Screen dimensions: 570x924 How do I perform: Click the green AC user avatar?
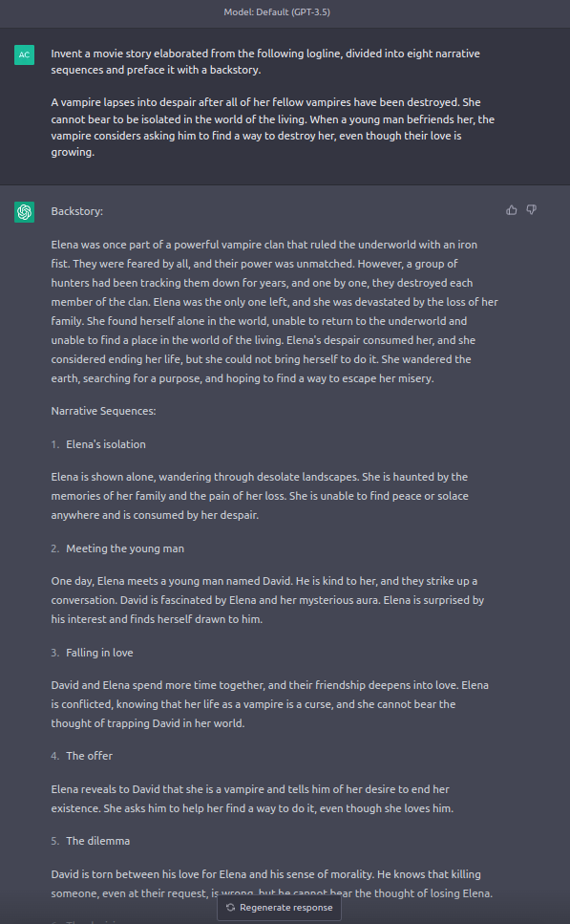coord(24,54)
